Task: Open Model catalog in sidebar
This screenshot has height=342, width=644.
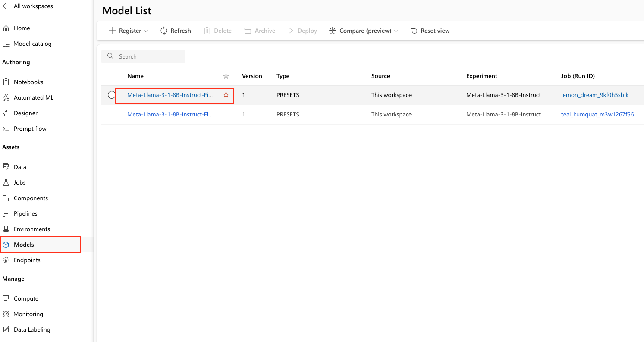Action: tap(32, 44)
